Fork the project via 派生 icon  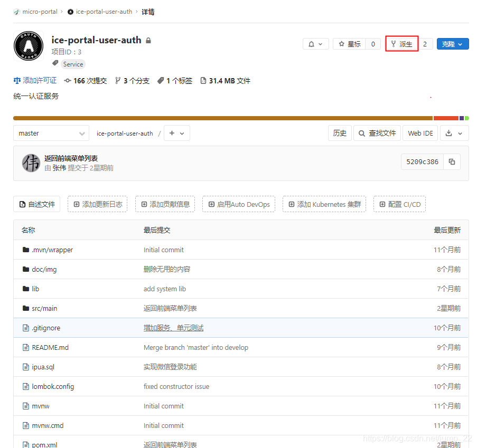point(401,43)
